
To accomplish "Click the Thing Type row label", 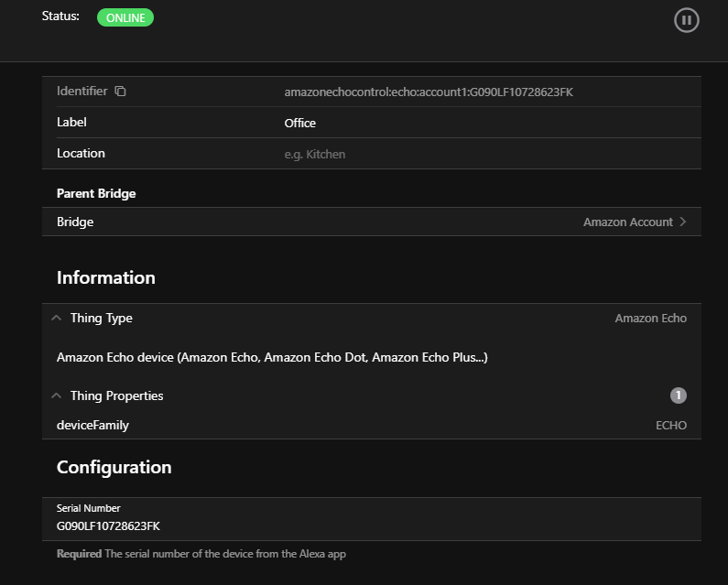I will point(101,319).
